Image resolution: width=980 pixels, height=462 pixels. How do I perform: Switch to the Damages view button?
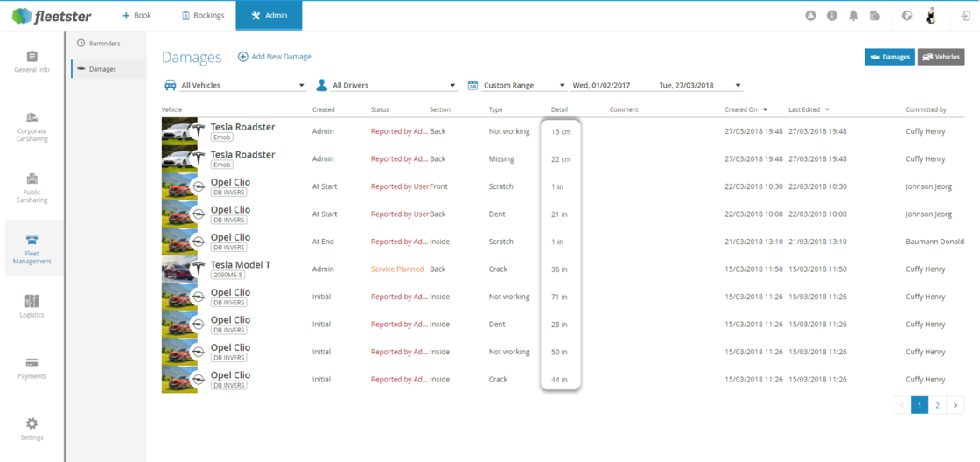pyautogui.click(x=890, y=57)
